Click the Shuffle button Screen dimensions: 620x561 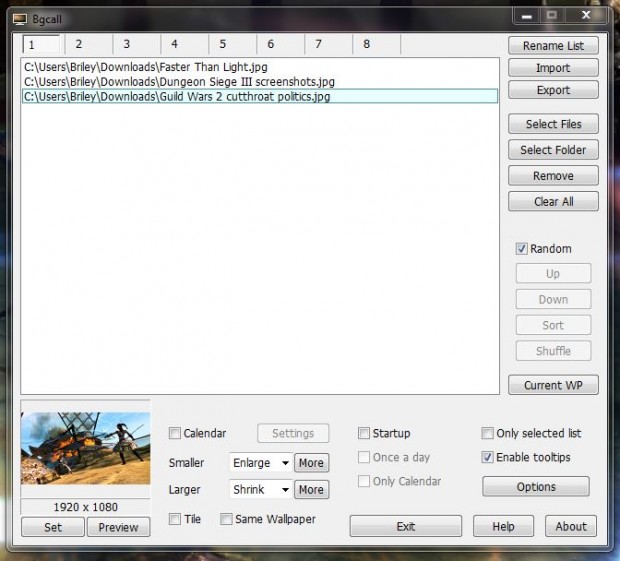[x=553, y=351]
